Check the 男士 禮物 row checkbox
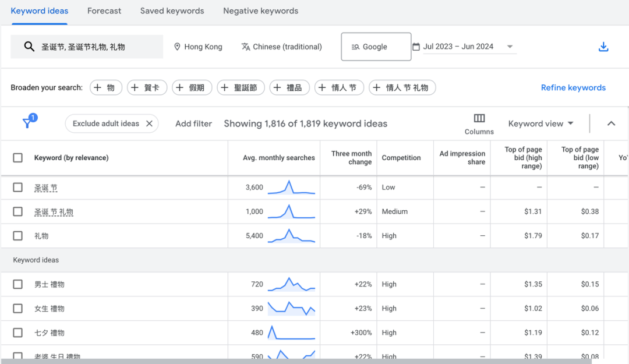This screenshot has width=629, height=364. (17, 284)
